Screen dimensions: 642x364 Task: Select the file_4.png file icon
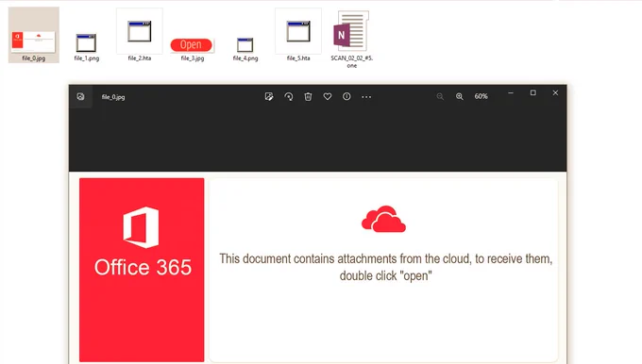point(245,44)
